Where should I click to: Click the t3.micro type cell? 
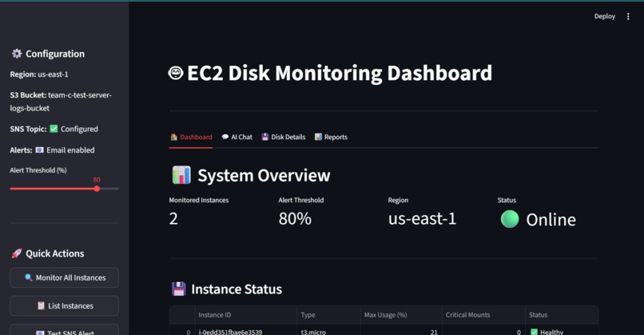328,331
